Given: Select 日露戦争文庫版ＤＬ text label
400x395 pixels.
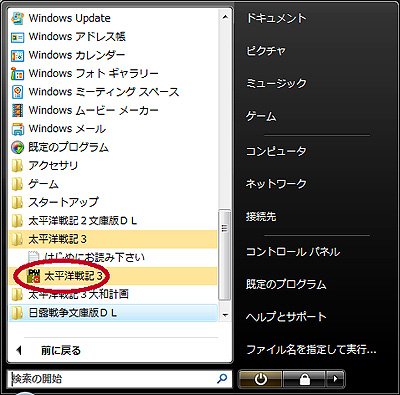Looking at the screenshot, I should (73, 313).
